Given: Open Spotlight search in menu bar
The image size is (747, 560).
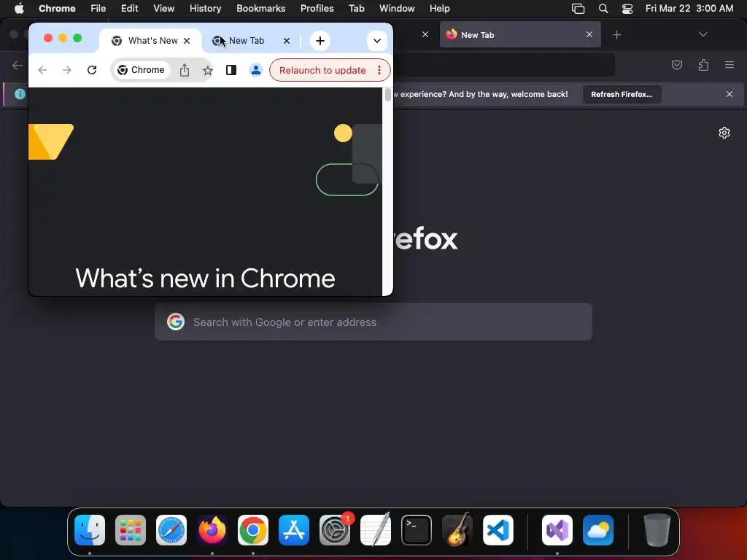Looking at the screenshot, I should pos(603,9).
